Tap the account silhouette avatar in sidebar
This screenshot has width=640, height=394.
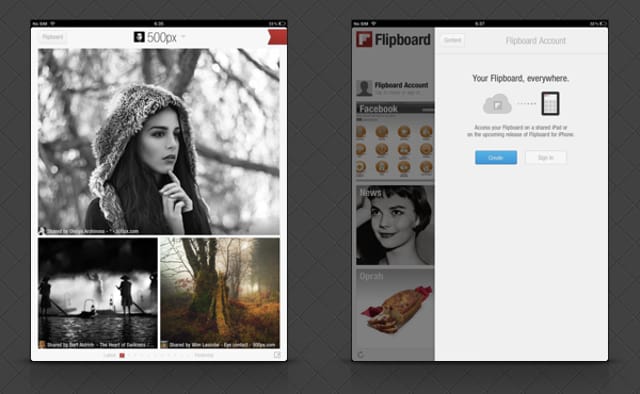pos(364,88)
